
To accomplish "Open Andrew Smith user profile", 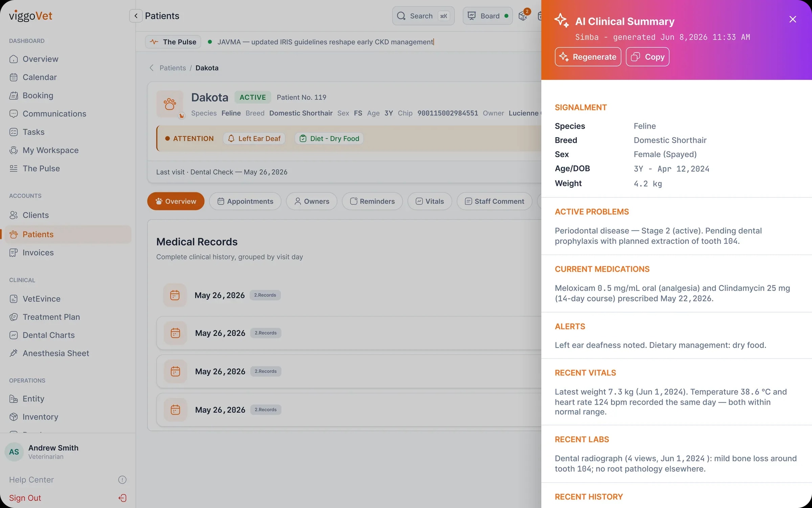I will point(42,452).
